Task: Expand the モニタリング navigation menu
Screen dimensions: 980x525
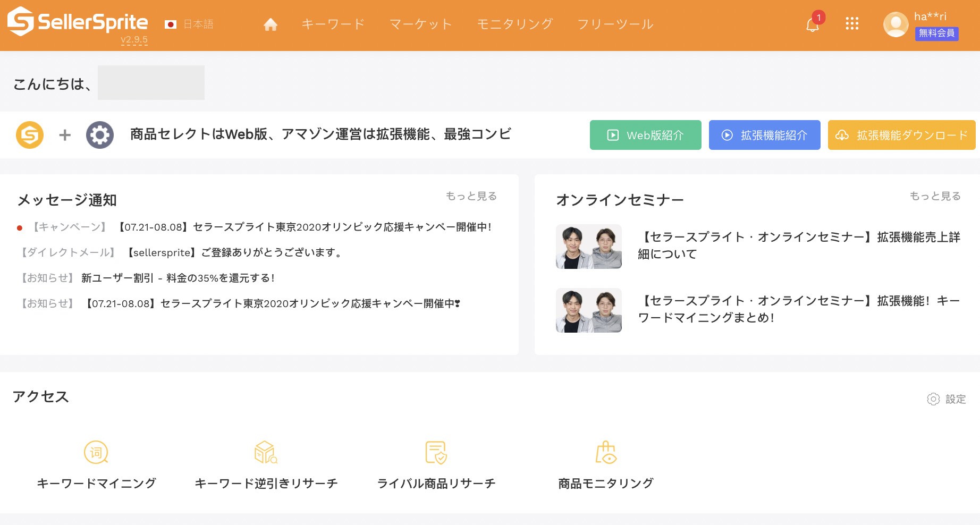Action: pos(514,24)
